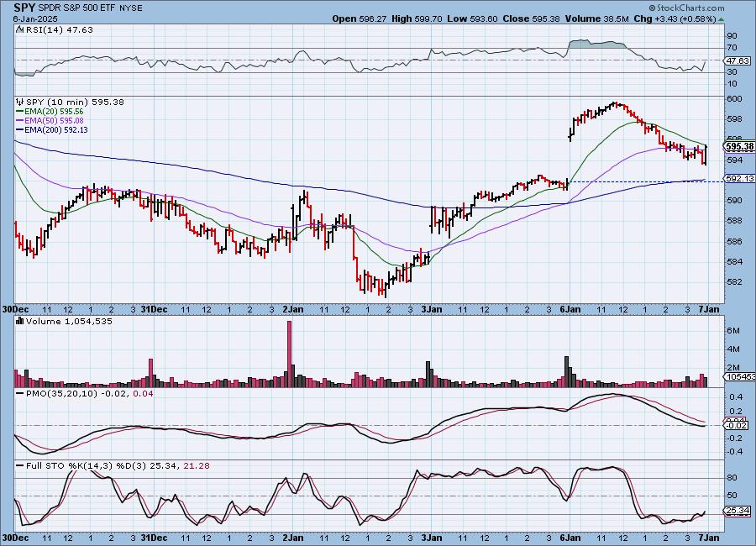Click the tallest volume spike at 2Jan
This screenshot has height=546, width=756.
click(289, 354)
